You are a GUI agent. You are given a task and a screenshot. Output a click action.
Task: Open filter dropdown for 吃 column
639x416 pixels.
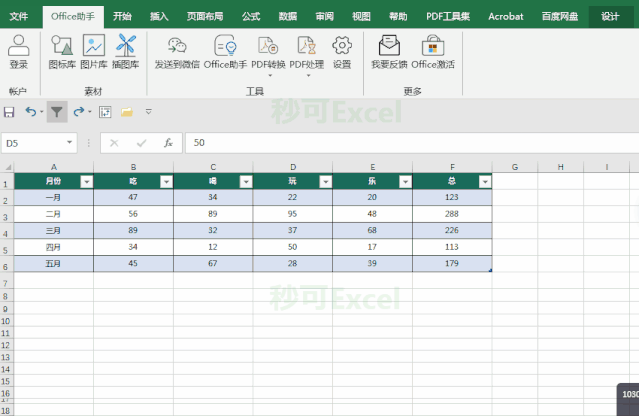coord(166,182)
